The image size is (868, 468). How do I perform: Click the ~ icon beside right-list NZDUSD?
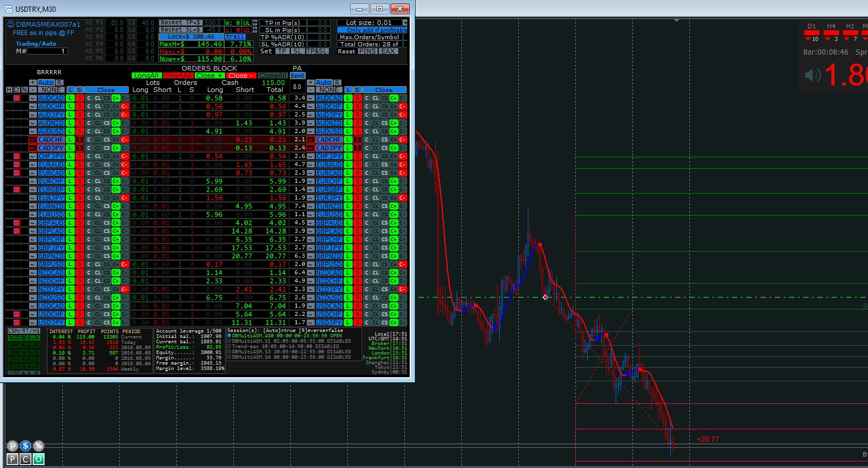(310, 298)
